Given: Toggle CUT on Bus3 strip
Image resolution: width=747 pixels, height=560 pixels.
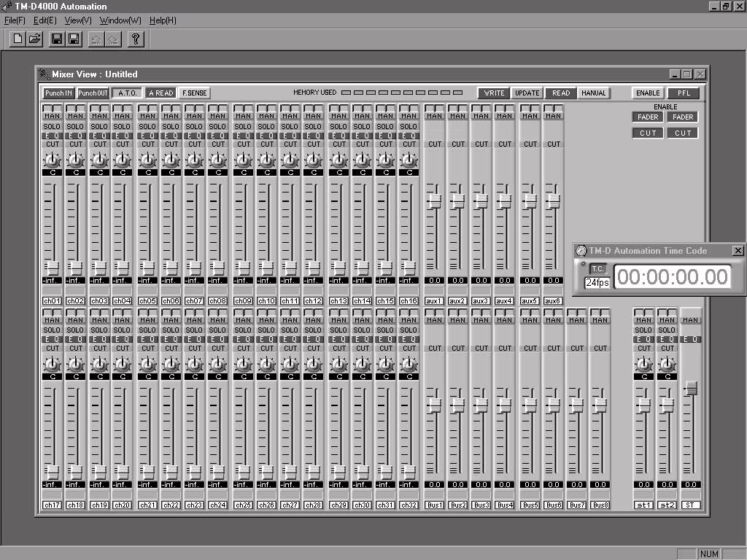Looking at the screenshot, I should tap(481, 348).
